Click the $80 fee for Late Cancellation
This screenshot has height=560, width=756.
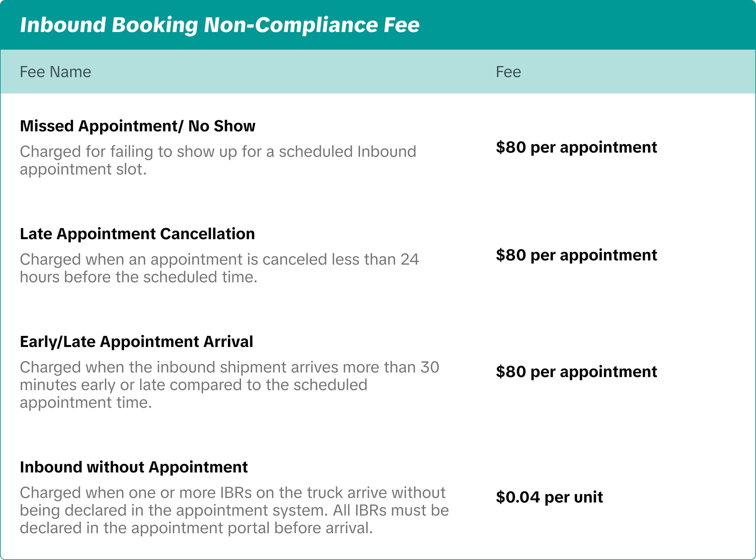pos(576,255)
